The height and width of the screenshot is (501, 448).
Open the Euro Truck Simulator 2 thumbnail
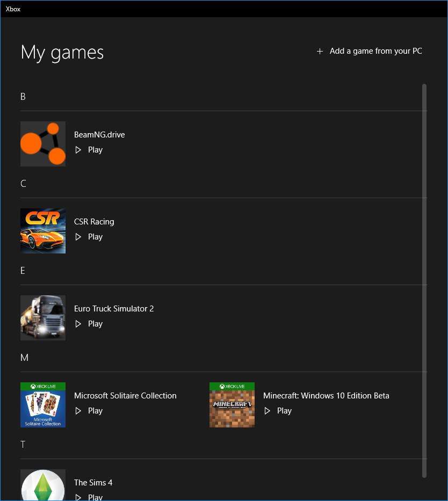tap(43, 317)
